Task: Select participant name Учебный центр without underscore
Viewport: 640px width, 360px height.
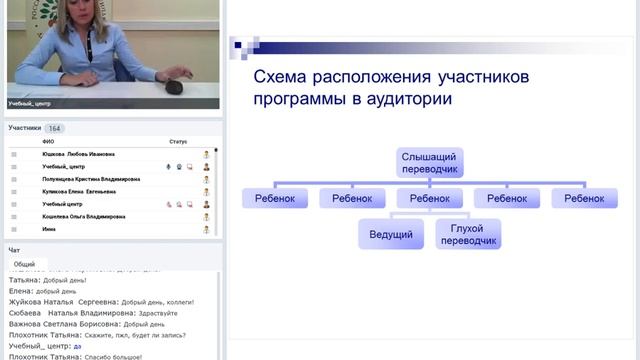Action: pos(62,204)
